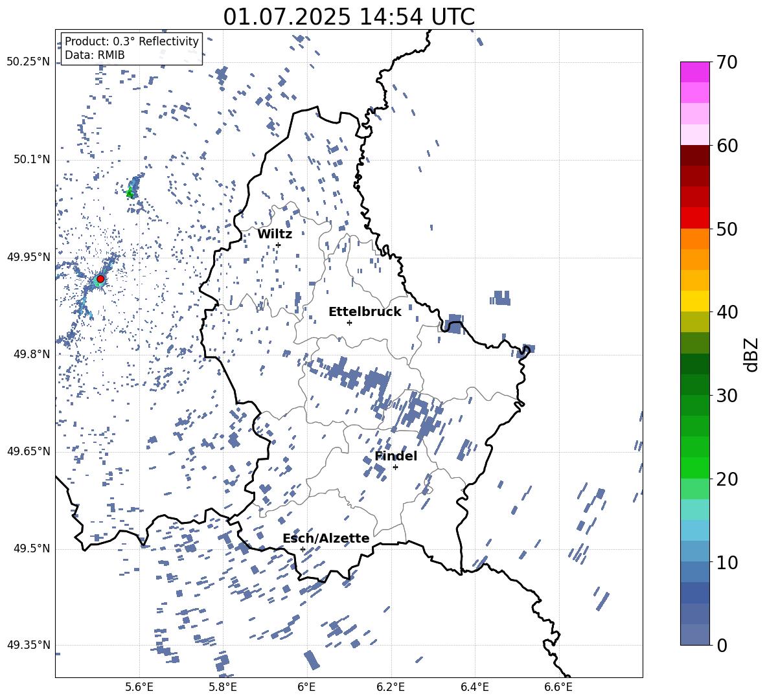Click the magenta top colorbar segment
The height and width of the screenshot is (700, 767).
695,73
